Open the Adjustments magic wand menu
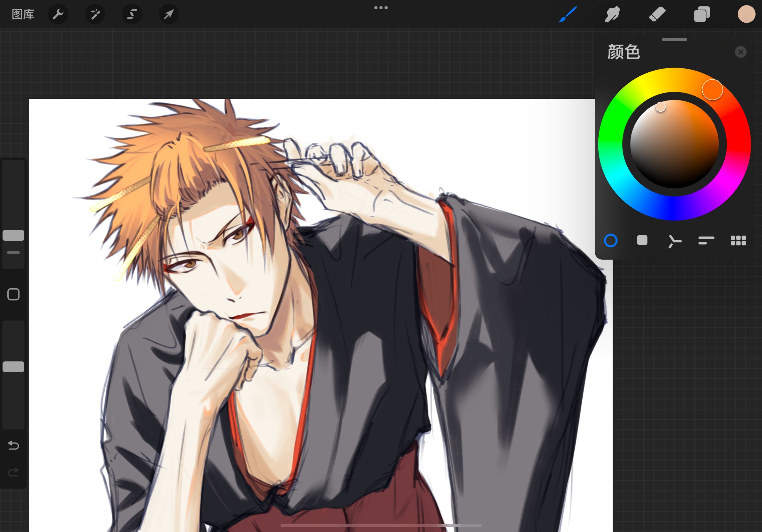 [x=95, y=14]
